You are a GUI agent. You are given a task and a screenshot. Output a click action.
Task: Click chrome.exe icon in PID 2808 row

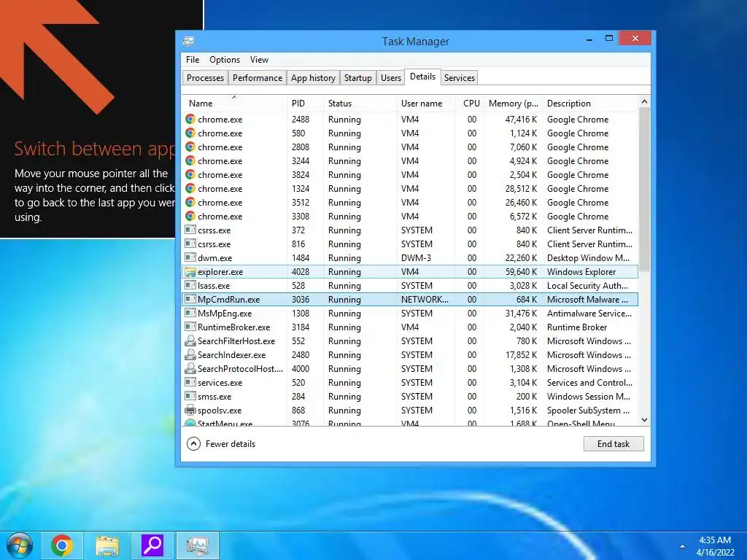(190, 147)
